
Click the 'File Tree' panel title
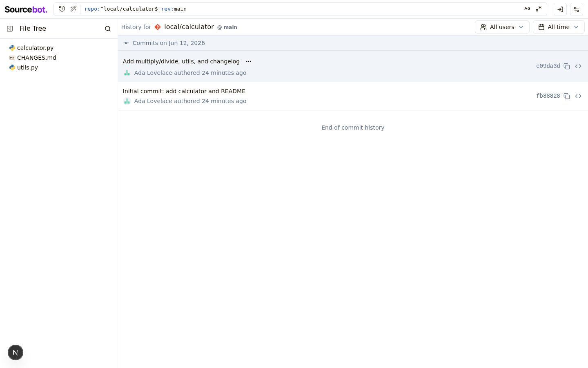33,29
